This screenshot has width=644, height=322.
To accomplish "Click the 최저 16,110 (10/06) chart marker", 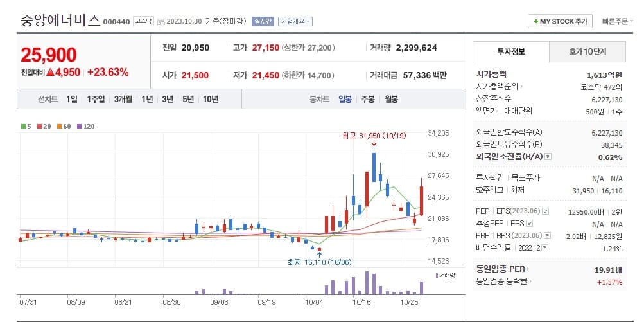I will (x=320, y=262).
